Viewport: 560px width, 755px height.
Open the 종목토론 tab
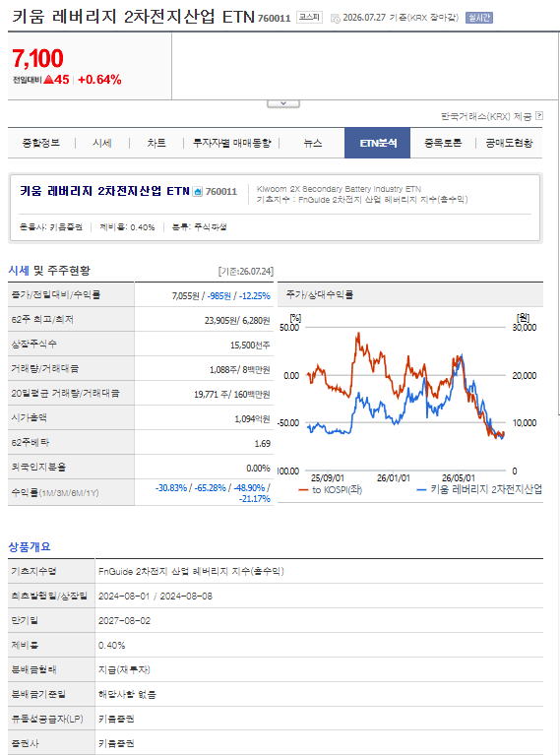coord(443,143)
